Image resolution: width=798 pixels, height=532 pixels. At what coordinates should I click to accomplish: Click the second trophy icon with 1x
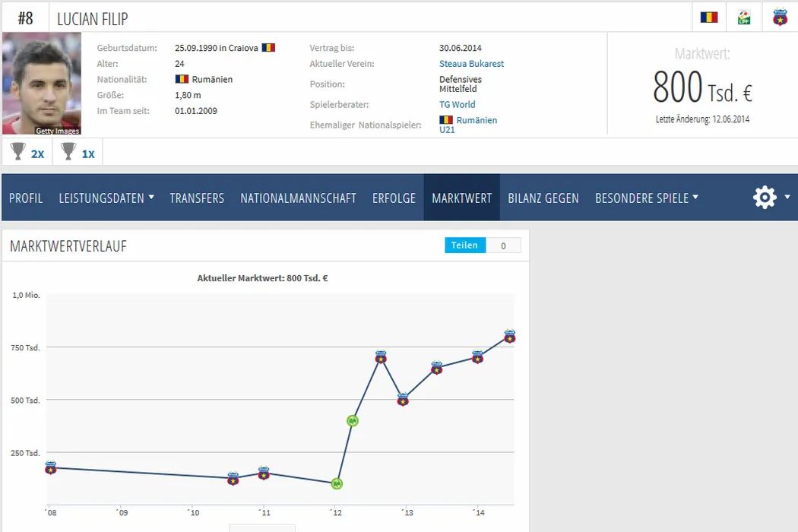click(x=69, y=152)
